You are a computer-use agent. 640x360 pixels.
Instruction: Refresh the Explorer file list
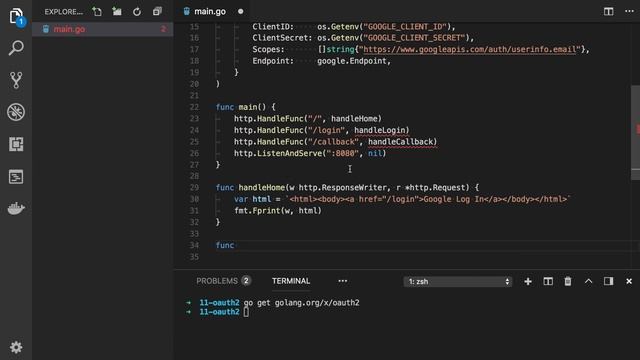tap(137, 11)
